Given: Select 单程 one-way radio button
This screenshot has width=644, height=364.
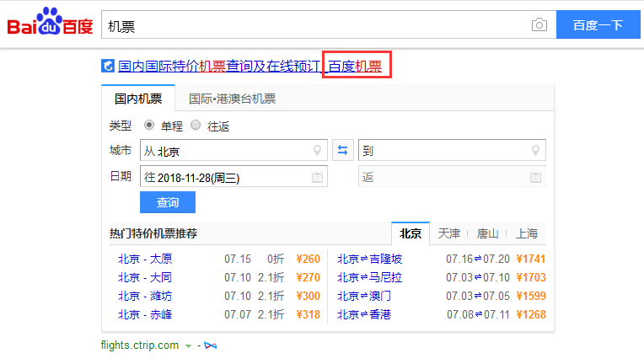Looking at the screenshot, I should [149, 125].
